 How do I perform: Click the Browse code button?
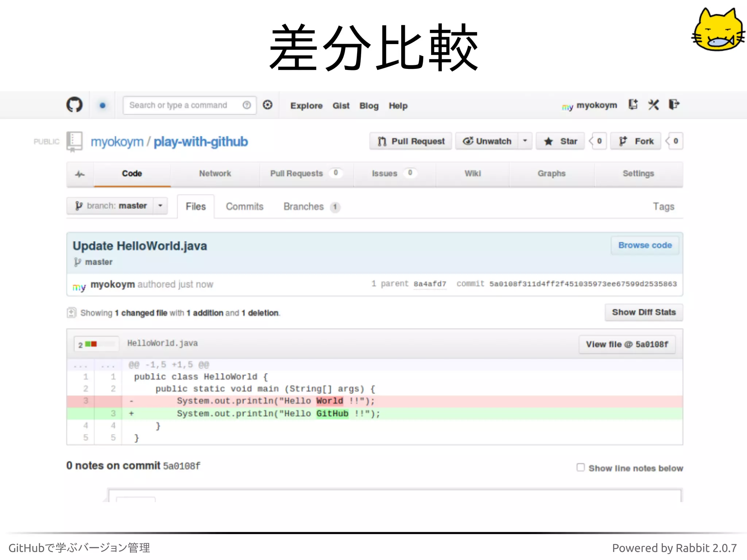pos(645,245)
